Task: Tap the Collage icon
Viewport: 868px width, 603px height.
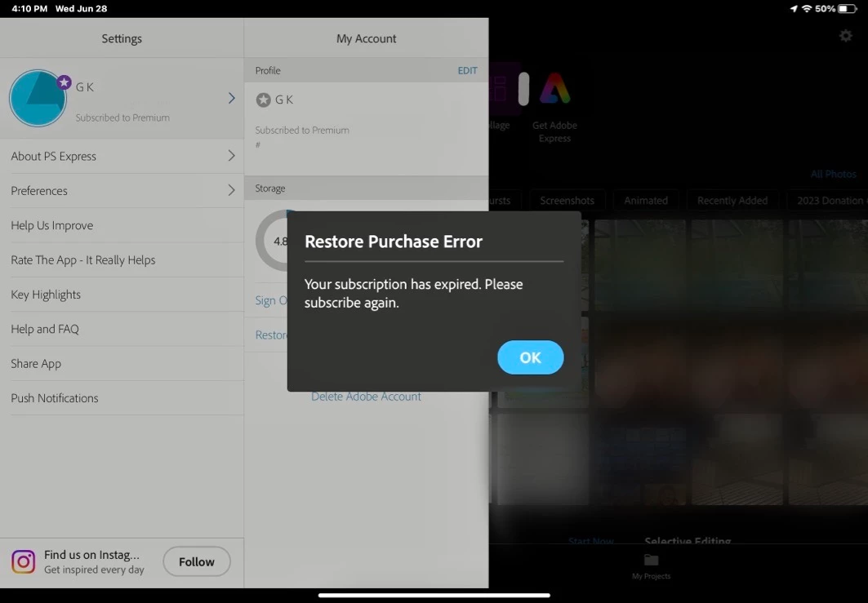Action: point(505,88)
